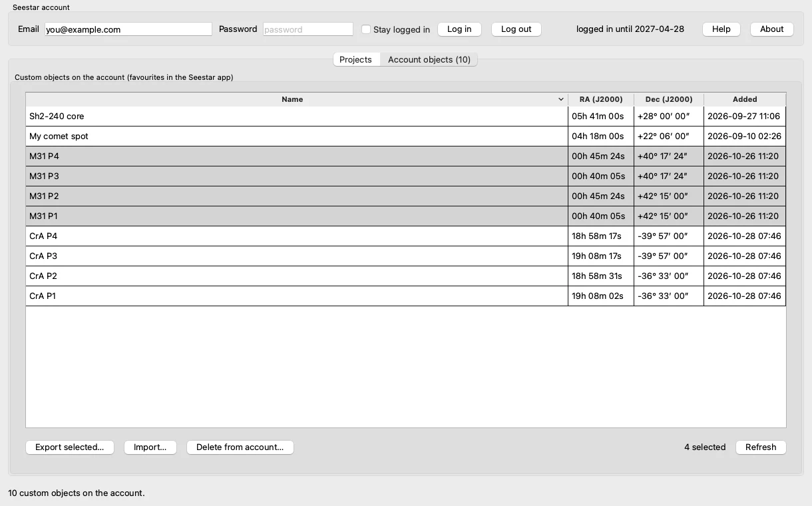The height and width of the screenshot is (506, 812).
Task: Click the Added date 2026-09-10 02:26
Action: [744, 136]
